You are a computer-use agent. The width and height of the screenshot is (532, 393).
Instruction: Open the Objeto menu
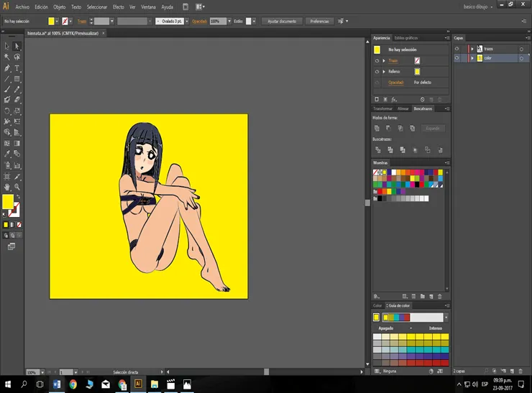tap(60, 6)
